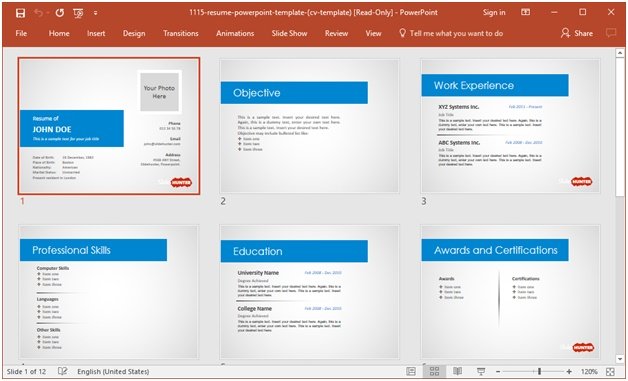The image size is (628, 381).
Task: Open Customize Quick Access Toolbar arrow
Action: (96, 13)
